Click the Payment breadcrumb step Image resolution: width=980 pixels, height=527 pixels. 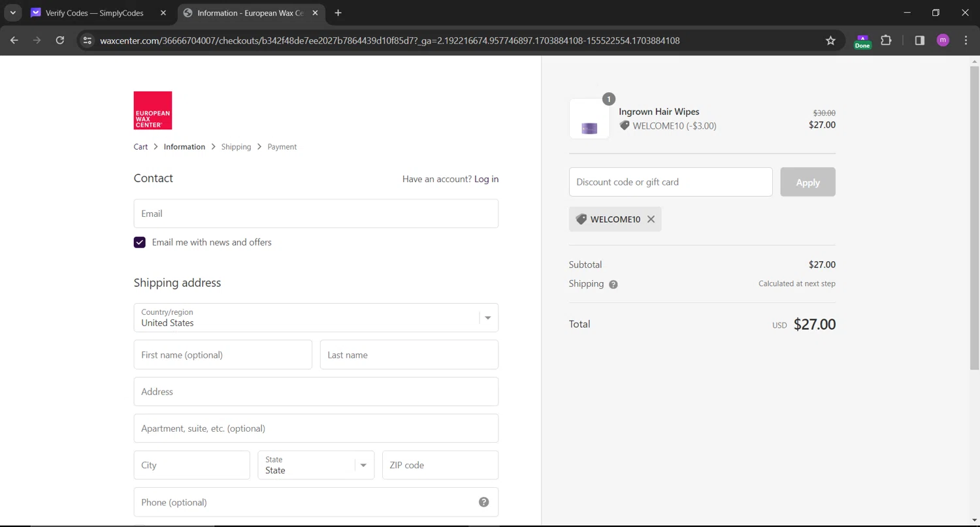[x=282, y=147]
